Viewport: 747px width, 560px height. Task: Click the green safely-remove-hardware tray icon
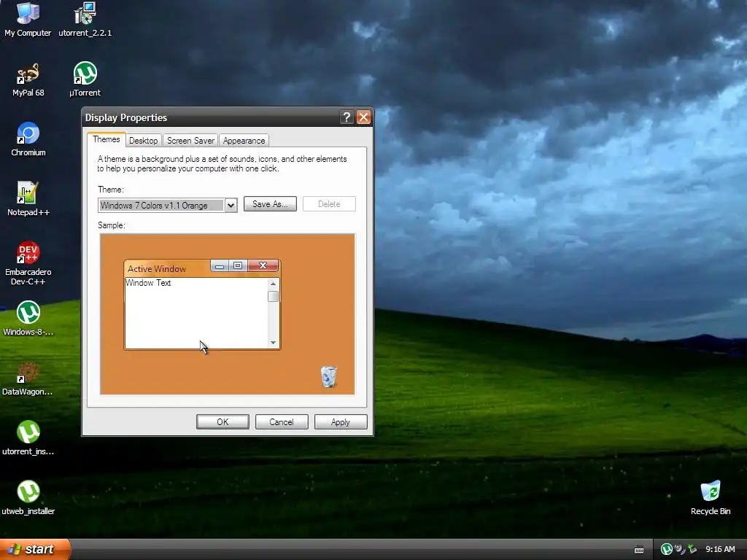point(693,549)
